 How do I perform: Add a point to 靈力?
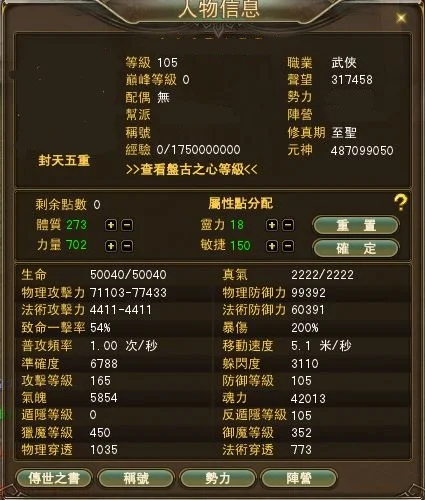(272, 225)
